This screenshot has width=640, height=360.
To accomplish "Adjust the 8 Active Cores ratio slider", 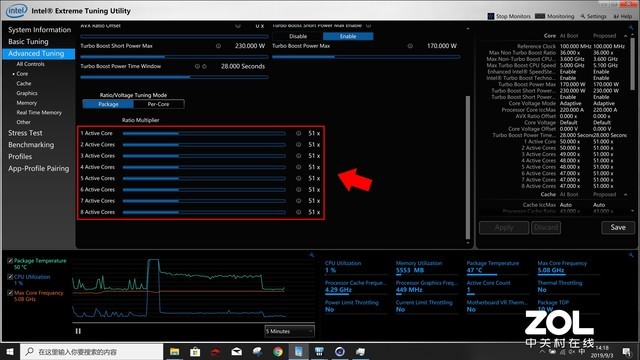I will coord(204,212).
